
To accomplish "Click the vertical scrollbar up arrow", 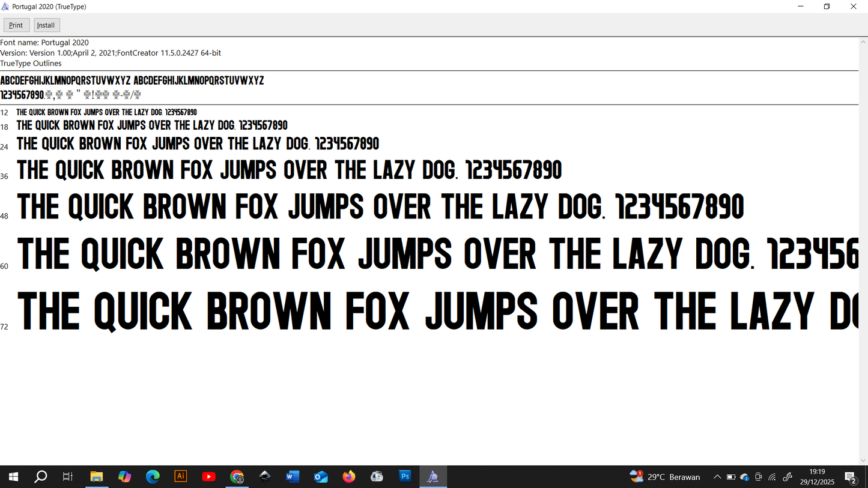I will (x=863, y=42).
